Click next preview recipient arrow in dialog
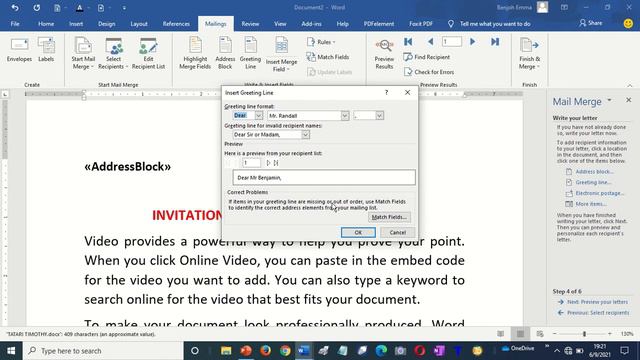Viewport: 640px width, 360px height. tap(268, 163)
